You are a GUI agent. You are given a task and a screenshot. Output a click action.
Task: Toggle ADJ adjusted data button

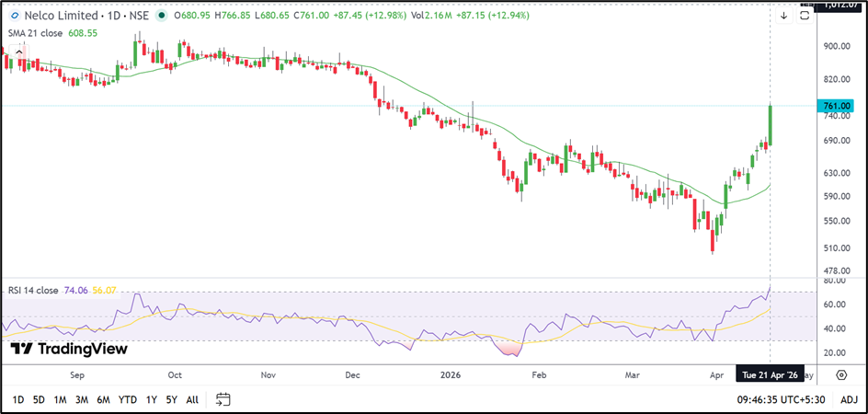[x=848, y=399]
